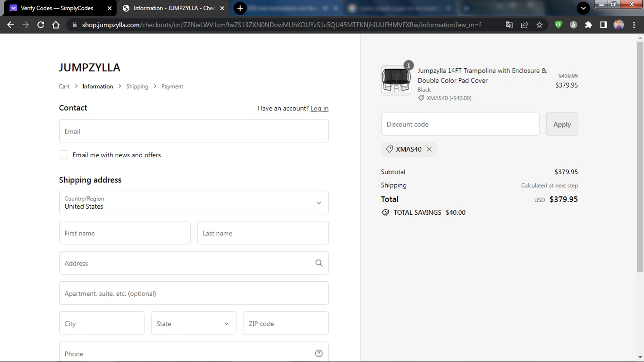Focus the City input field
Viewport: 644px width, 362px height.
coord(102,323)
